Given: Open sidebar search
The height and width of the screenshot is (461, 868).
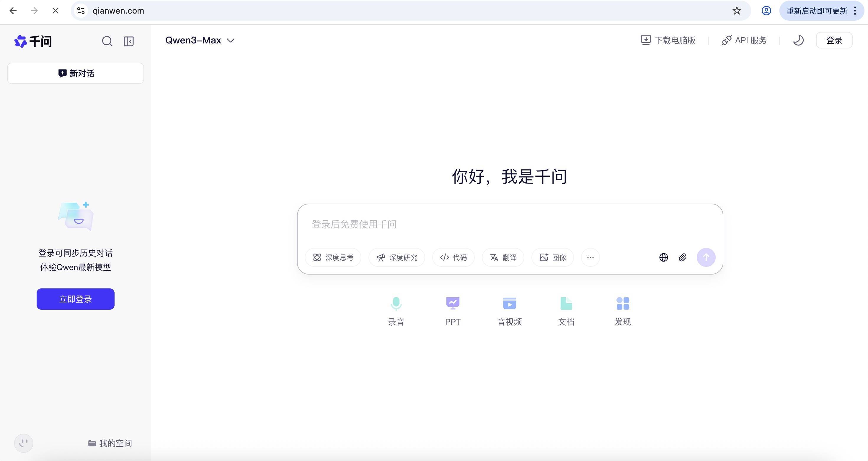Looking at the screenshot, I should 107,41.
